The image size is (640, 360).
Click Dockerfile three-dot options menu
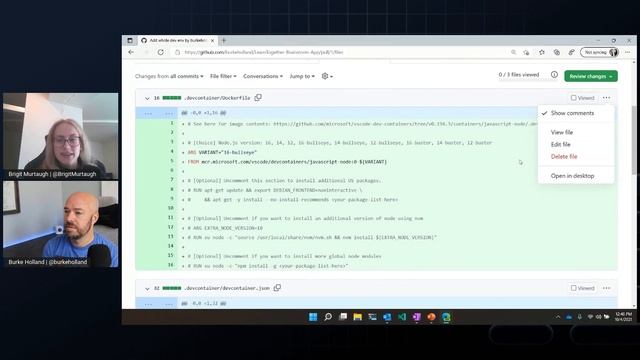coord(607,98)
